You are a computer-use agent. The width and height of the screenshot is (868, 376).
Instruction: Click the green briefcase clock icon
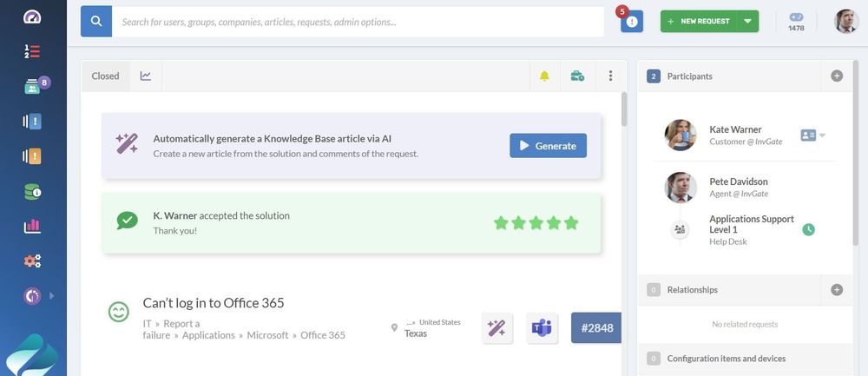tap(577, 76)
